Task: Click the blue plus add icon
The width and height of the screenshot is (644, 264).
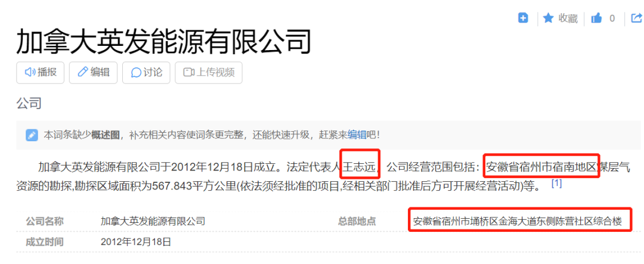Action: point(523,18)
